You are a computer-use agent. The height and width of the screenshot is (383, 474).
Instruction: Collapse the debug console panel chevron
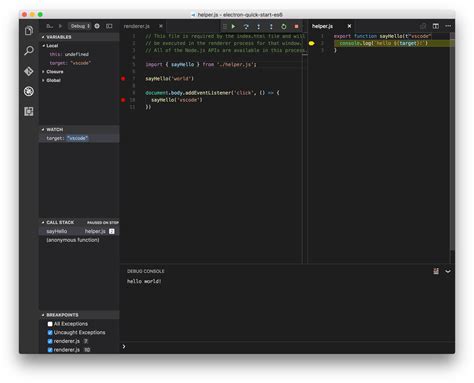[x=448, y=271]
